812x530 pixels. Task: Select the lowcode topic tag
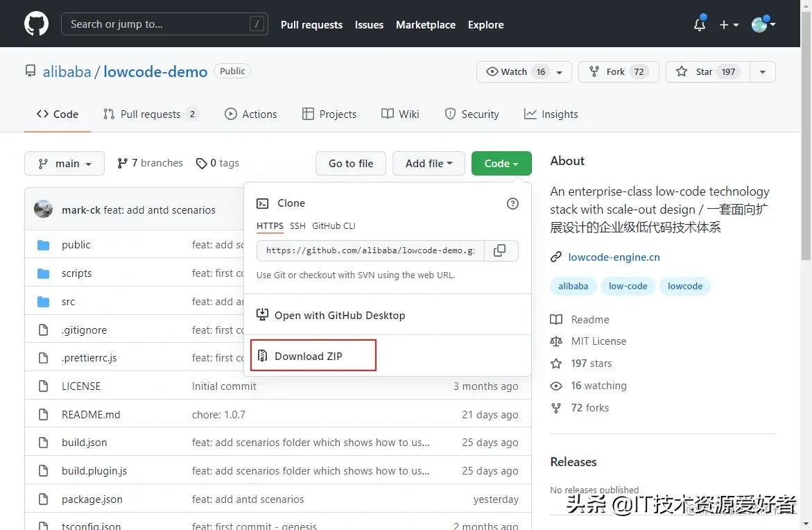click(684, 286)
